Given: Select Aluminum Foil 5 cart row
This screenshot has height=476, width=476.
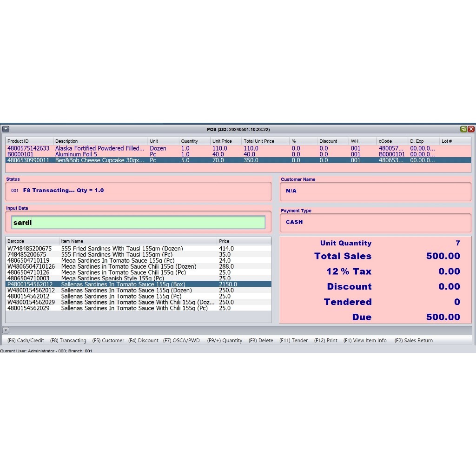Looking at the screenshot, I should point(238,154).
